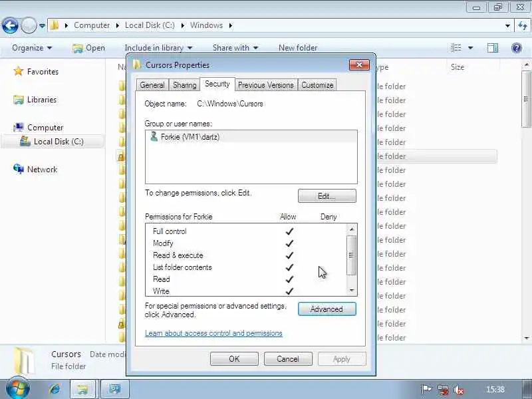This screenshot has height=399, width=532.
Task: Open recent pages dropdown beside nav arrows
Action: [x=42, y=26]
